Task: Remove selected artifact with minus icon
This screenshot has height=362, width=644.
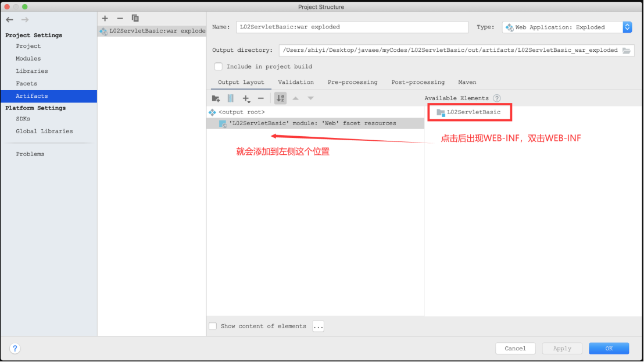Action: pos(120,18)
